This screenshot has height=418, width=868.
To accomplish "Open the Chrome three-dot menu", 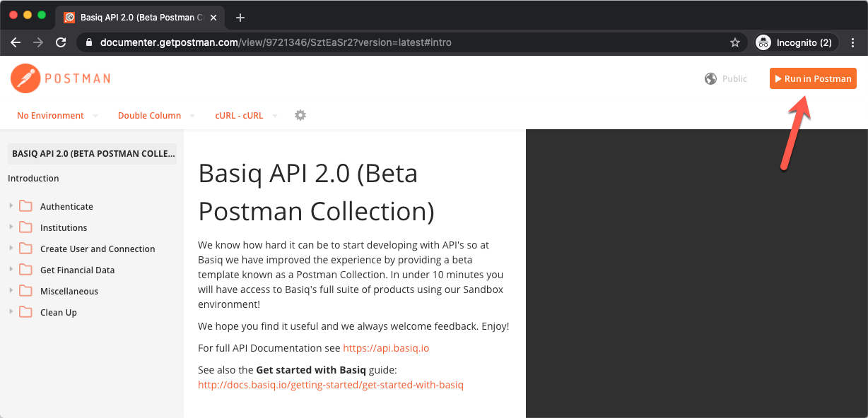I will tap(852, 42).
